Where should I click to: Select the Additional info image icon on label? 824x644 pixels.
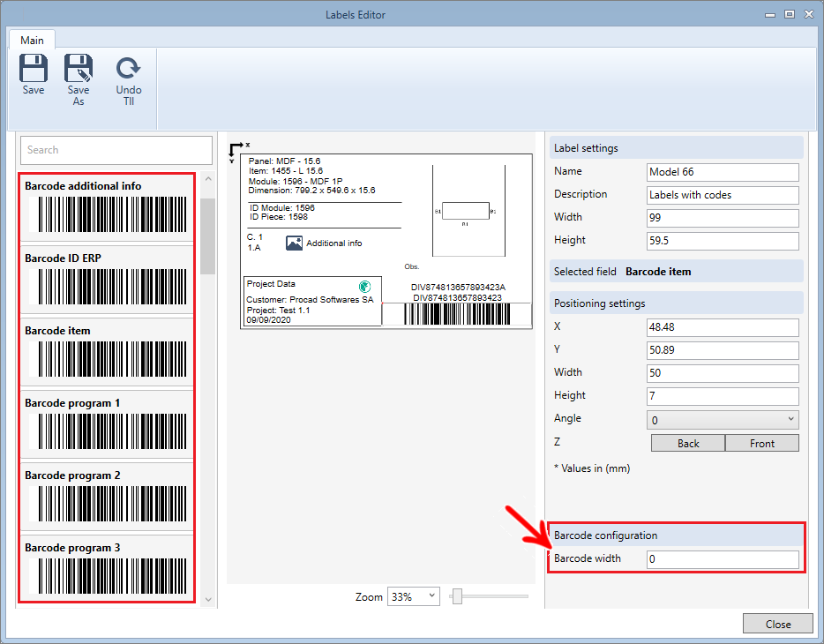[294, 243]
